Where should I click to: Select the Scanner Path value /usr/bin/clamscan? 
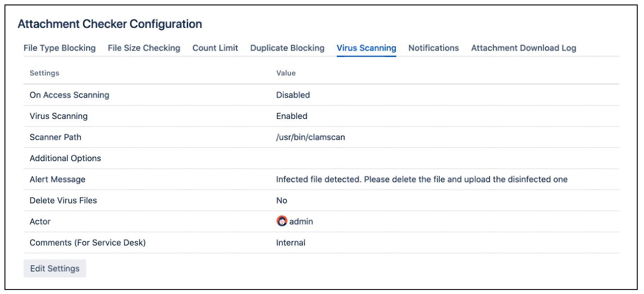(310, 137)
